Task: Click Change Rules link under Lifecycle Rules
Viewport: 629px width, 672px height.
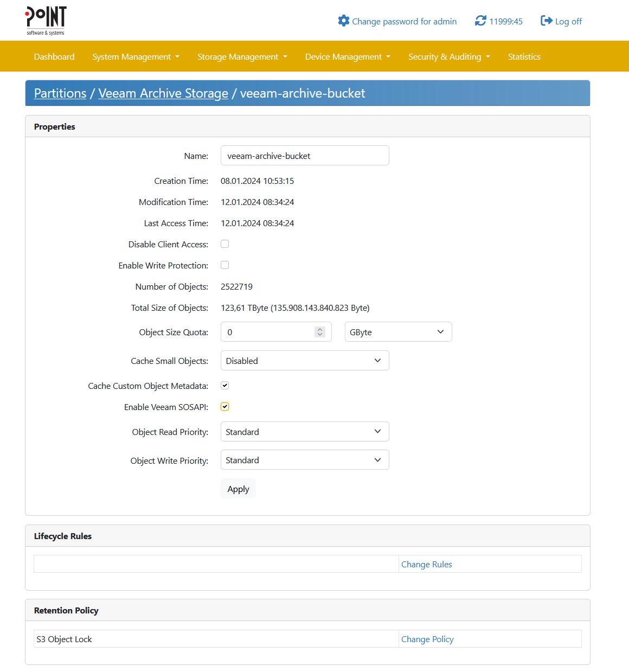Action: click(426, 564)
